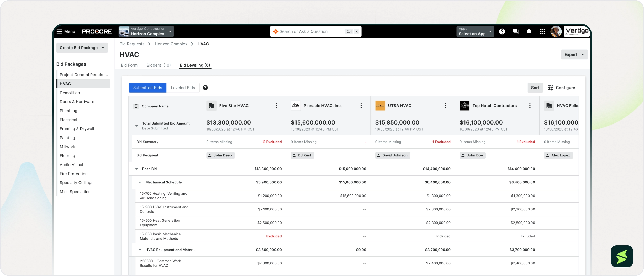The width and height of the screenshot is (644, 276).
Task: Click the Pinnacle HVAC company logo
Action: click(x=296, y=106)
